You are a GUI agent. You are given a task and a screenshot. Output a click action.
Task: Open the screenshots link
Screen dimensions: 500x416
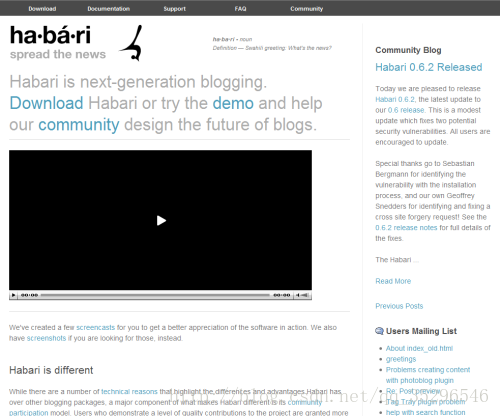tap(46, 338)
